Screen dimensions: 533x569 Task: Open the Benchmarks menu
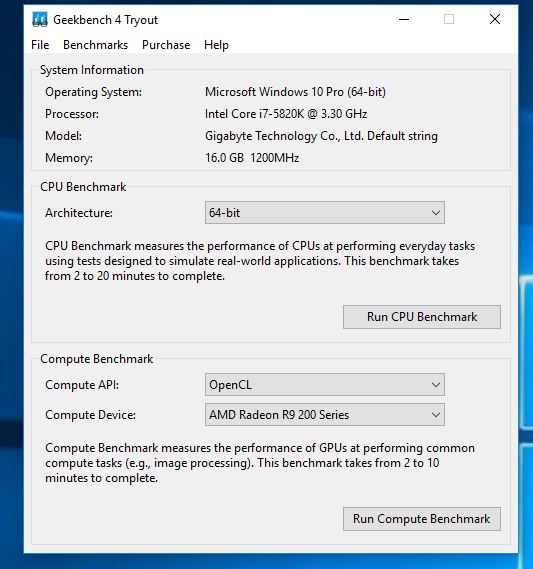point(95,45)
